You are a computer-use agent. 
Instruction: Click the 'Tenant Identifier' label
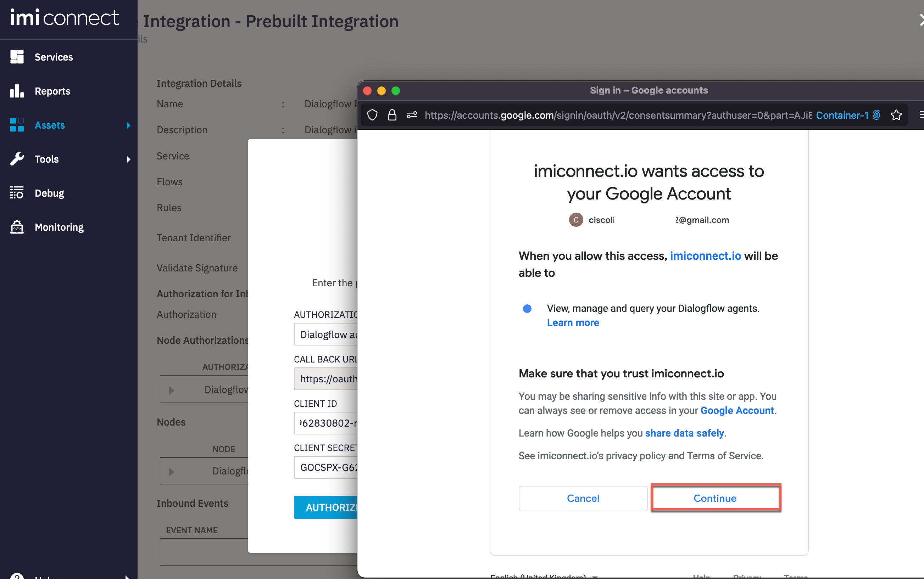(x=194, y=238)
